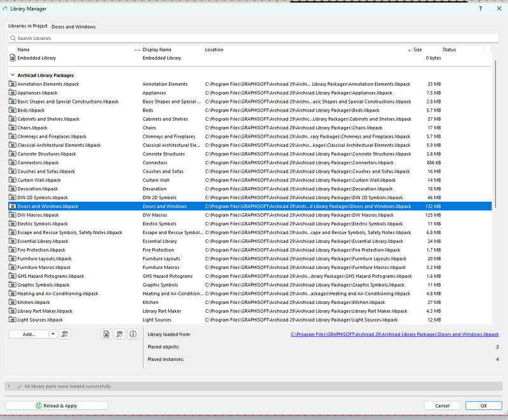Click the Add... button
Screen dimensions: 508x420
(29, 334)
